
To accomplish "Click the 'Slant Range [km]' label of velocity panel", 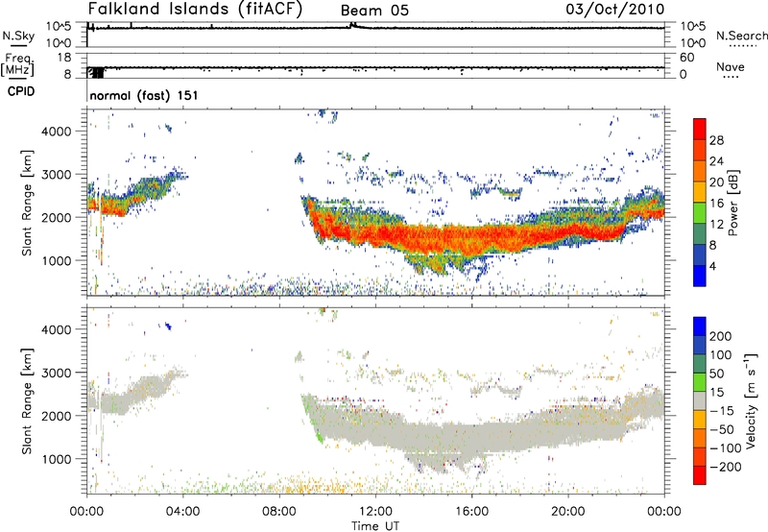I will coord(27,401).
